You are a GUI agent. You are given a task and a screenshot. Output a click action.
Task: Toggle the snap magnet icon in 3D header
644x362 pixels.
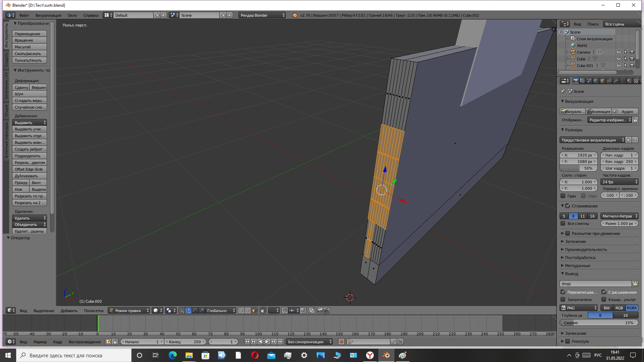coord(284,311)
